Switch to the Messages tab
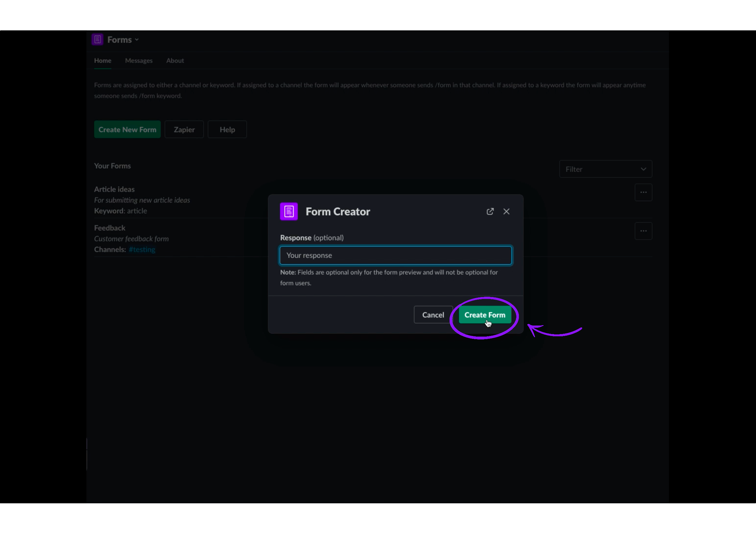This screenshot has height=534, width=756. click(x=139, y=60)
